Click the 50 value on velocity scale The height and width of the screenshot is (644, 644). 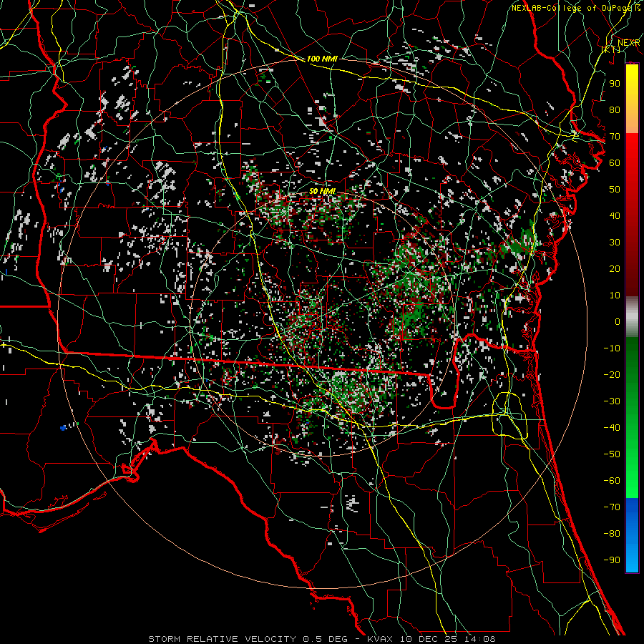point(615,190)
